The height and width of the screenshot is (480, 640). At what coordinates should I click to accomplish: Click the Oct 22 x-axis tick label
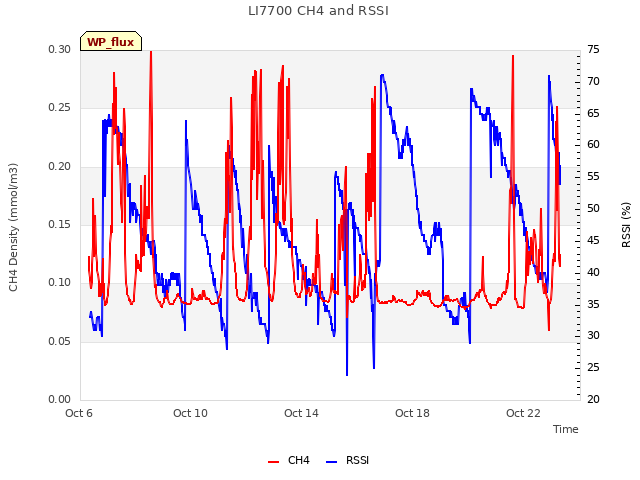[523, 413]
